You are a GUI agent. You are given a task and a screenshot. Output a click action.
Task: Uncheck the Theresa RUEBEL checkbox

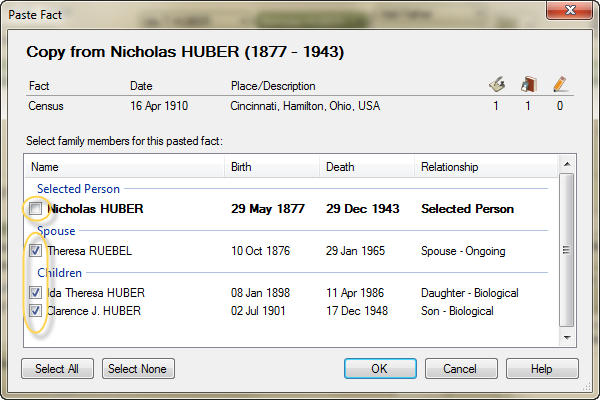pyautogui.click(x=36, y=251)
